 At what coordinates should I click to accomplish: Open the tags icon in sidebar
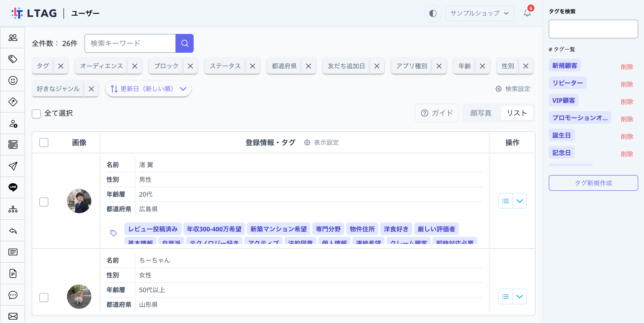(13, 59)
